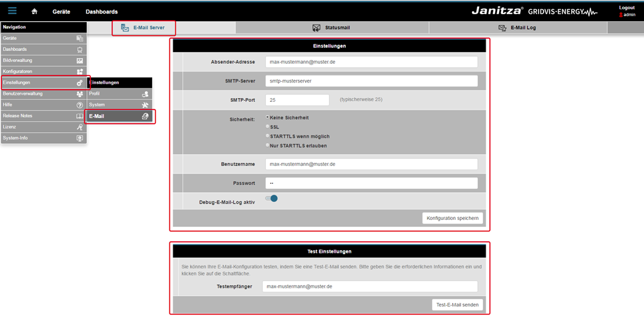Click the Passwort input field
Screen dimensions: 644x316
pyautogui.click(x=372, y=183)
